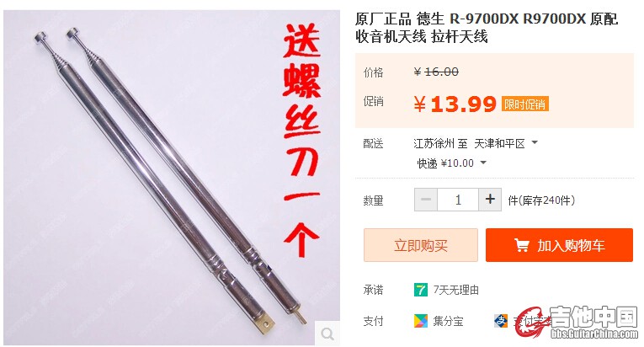Click the product title R-9700DX
Screen dimensions: 644x347
click(487, 28)
